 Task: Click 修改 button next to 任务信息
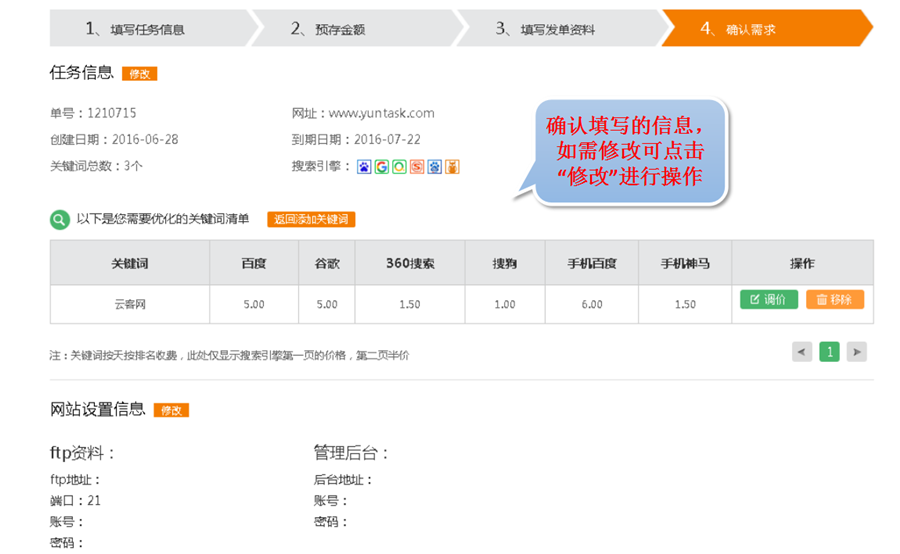click(x=139, y=74)
